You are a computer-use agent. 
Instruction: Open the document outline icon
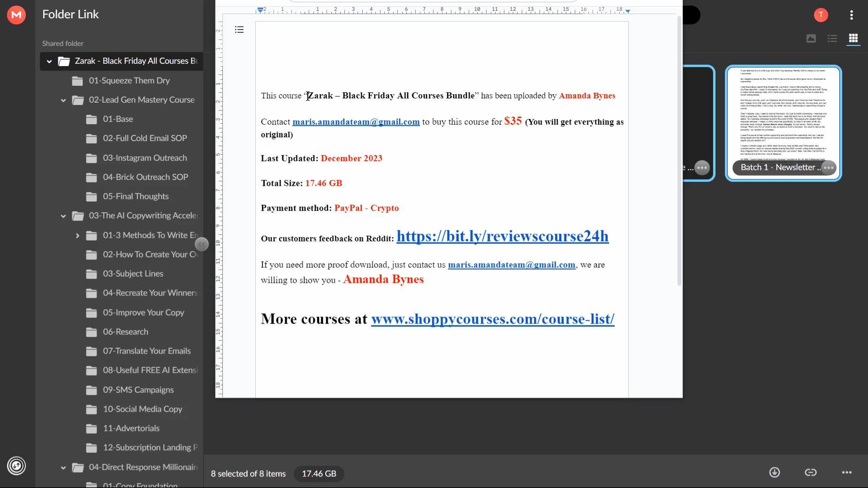click(239, 30)
